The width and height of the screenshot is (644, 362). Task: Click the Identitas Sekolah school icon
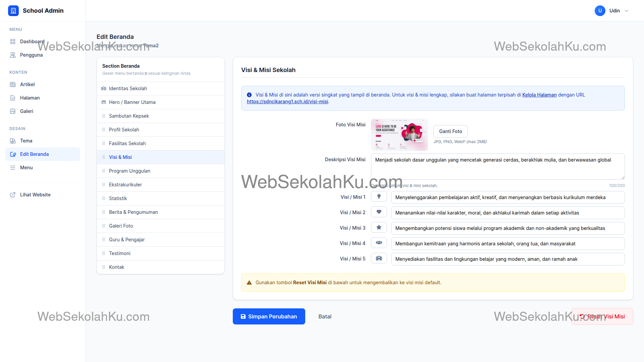[104, 88]
